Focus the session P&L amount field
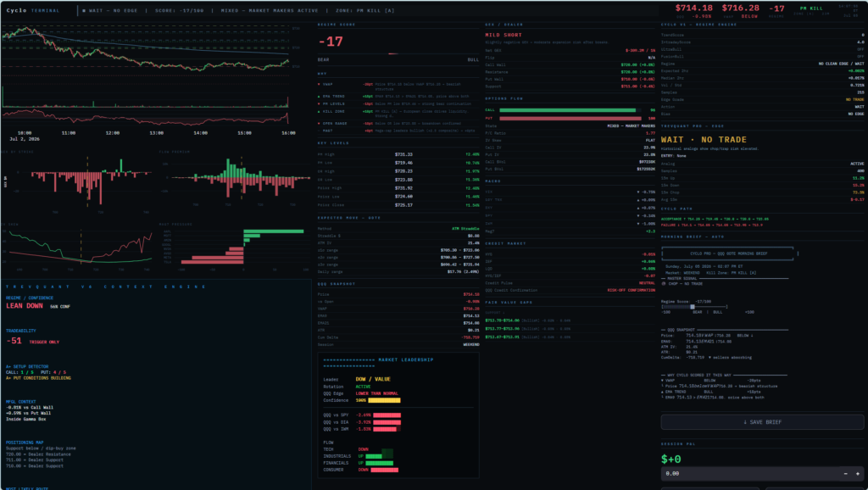The image size is (868, 490). (750, 474)
